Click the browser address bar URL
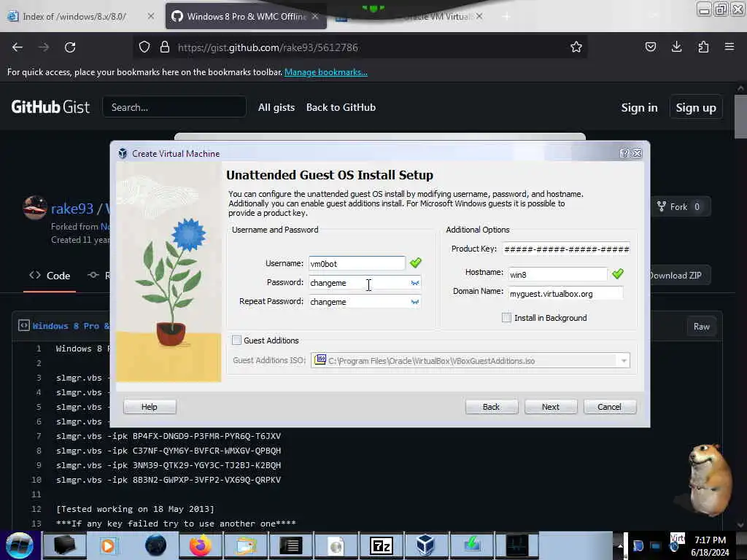Image resolution: width=747 pixels, height=560 pixels. 268,47
